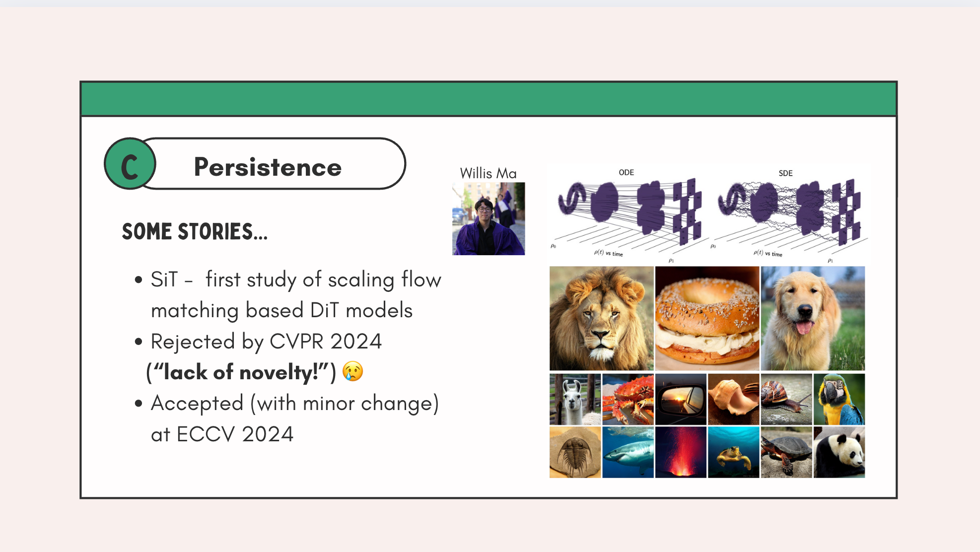Click the bagel sandwich image
The width and height of the screenshot is (980, 552).
707,318
